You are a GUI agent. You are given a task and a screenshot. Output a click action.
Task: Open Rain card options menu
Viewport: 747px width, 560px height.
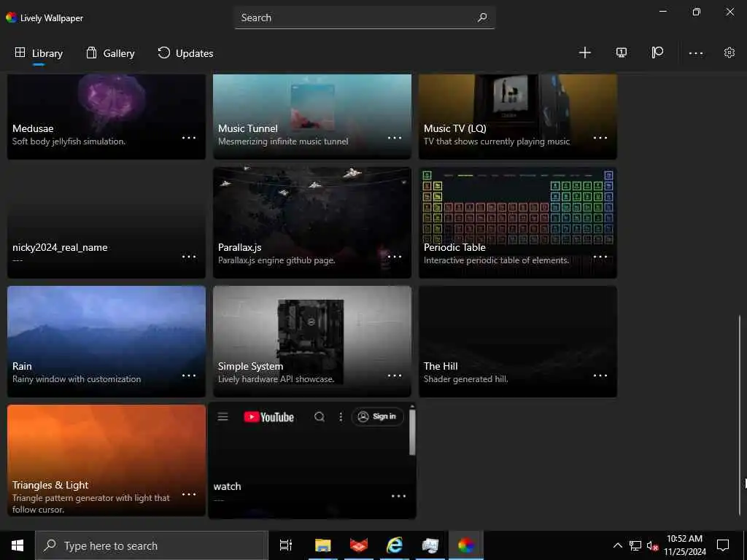(x=189, y=376)
